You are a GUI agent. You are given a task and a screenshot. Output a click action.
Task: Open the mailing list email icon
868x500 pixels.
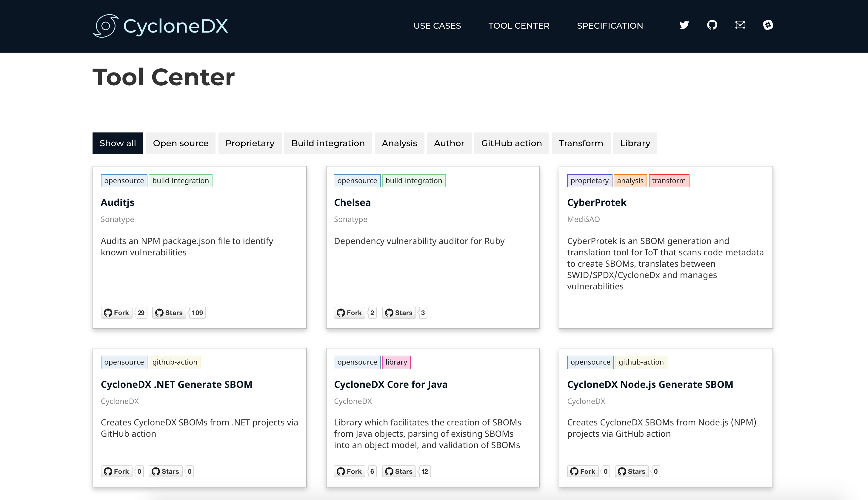coord(740,25)
